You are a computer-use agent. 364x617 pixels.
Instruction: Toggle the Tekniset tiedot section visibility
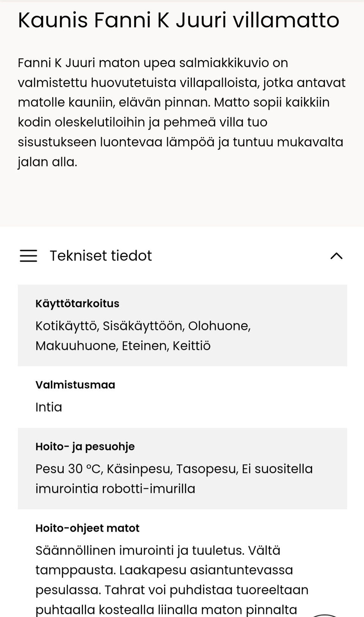[336, 256]
